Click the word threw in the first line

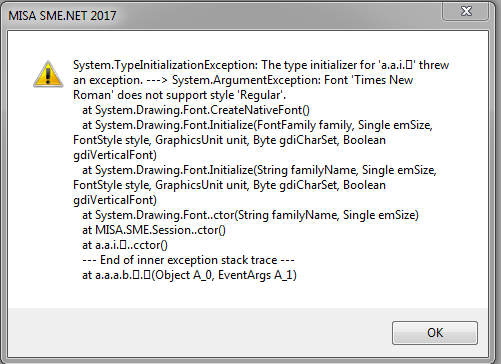point(434,65)
